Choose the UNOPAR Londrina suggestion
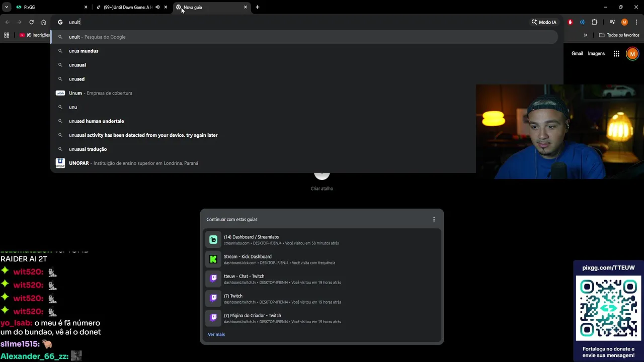Viewport: 644px width, 362px height. point(263,163)
